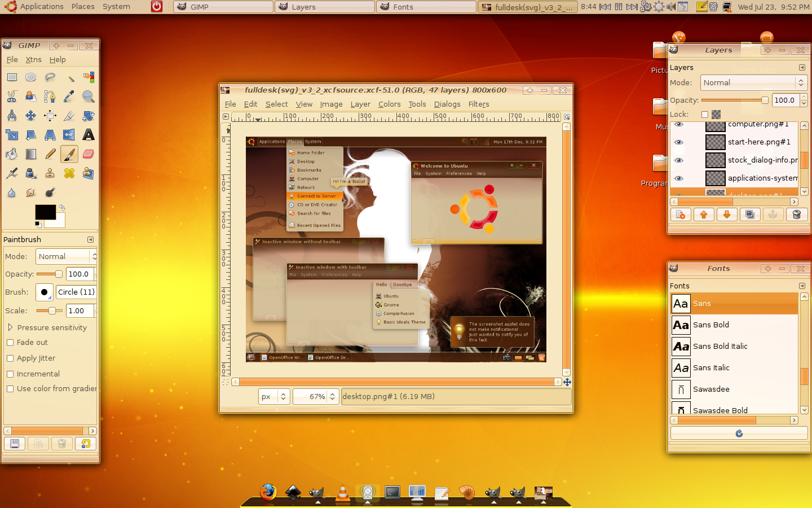The width and height of the screenshot is (812, 508).
Task: Switch to the Fonts taskbar window button
Action: pyautogui.click(x=427, y=7)
